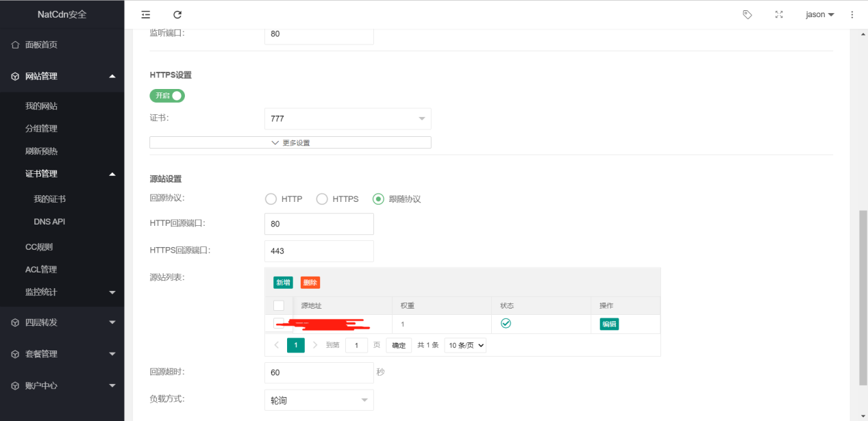Turn off the HTTPS toggle switch
The image size is (868, 421).
click(167, 96)
